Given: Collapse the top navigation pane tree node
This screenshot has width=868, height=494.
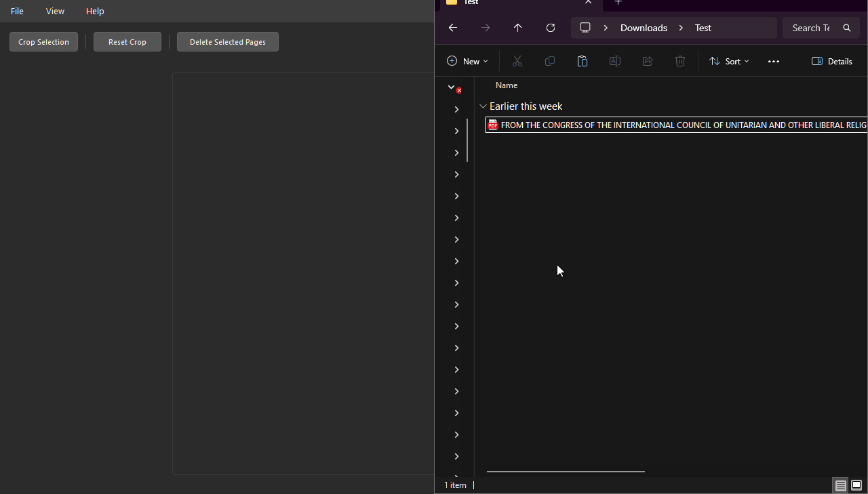Looking at the screenshot, I should point(451,87).
